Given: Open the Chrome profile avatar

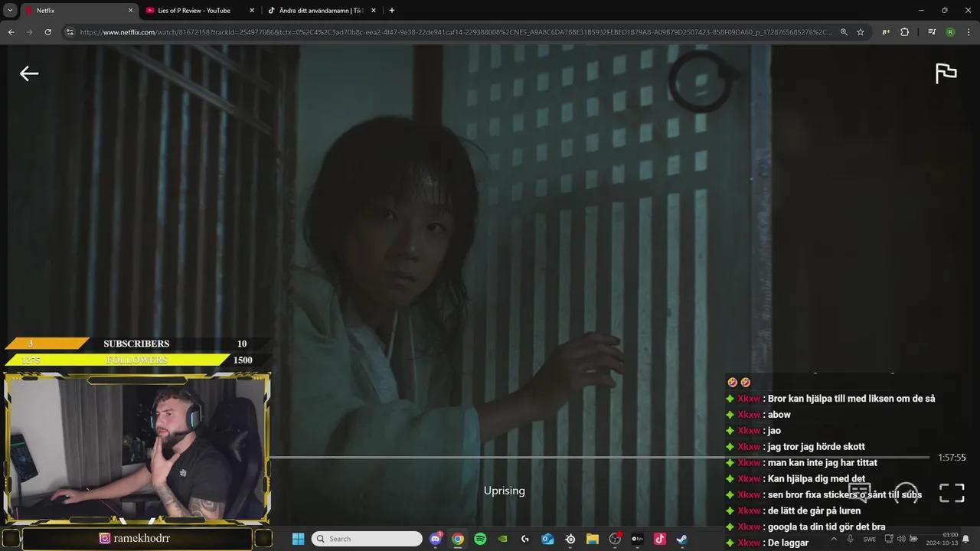Looking at the screenshot, I should 950,32.
